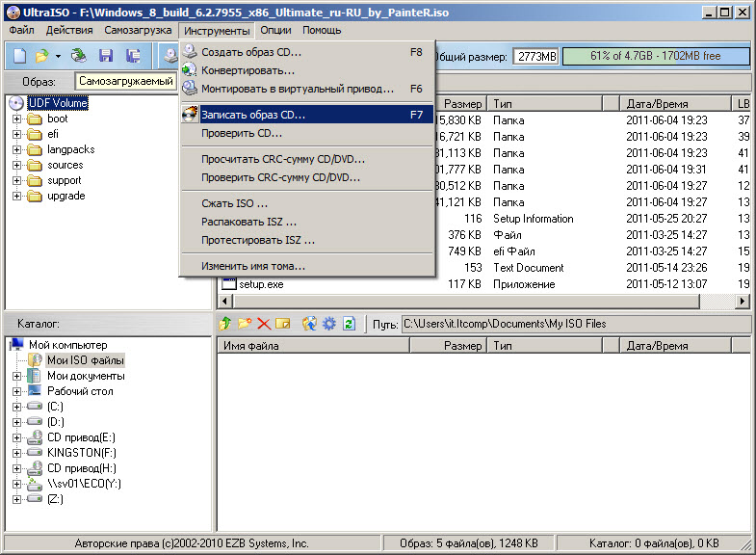This screenshot has height=555, width=756.
Task: Select Рабочий стол in catalog tree
Action: [x=80, y=391]
